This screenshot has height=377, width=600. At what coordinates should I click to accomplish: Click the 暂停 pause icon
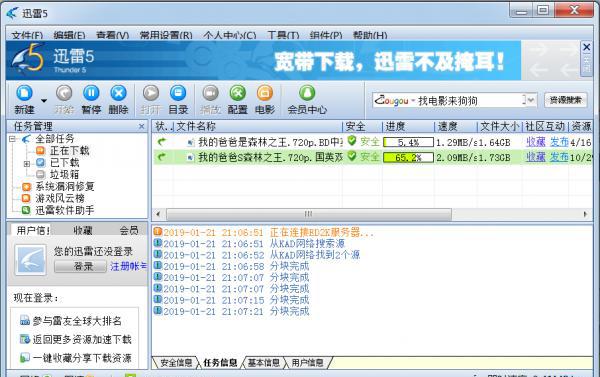[x=91, y=93]
